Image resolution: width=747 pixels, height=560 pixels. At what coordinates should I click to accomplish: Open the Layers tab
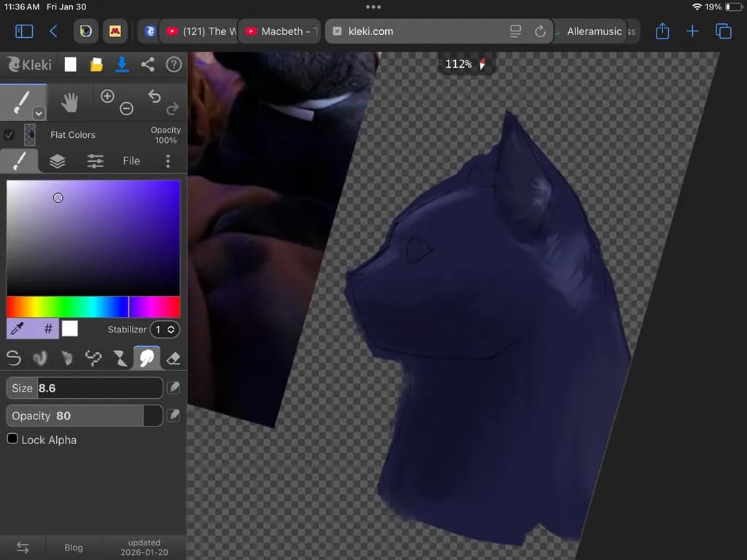(x=57, y=161)
